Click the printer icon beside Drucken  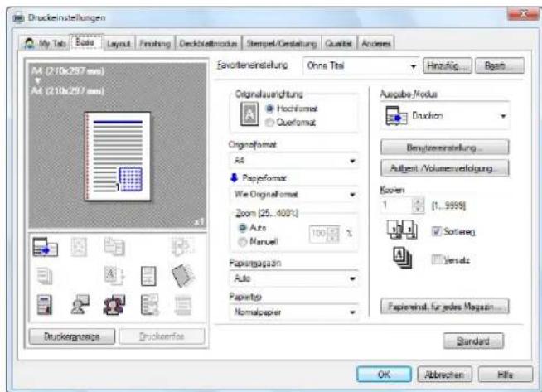click(396, 116)
